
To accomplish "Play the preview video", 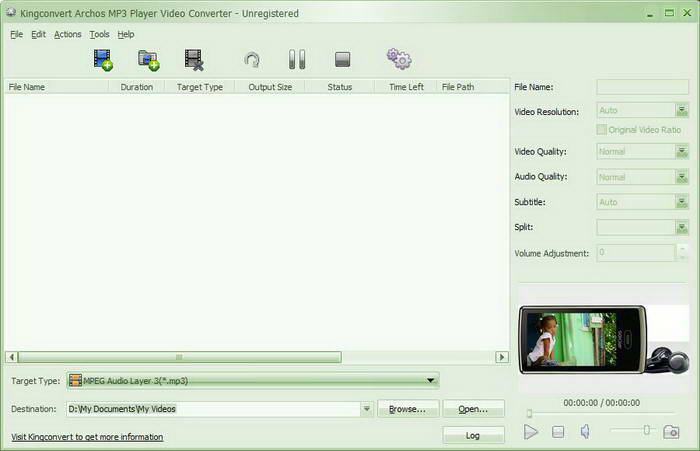I will pos(531,431).
